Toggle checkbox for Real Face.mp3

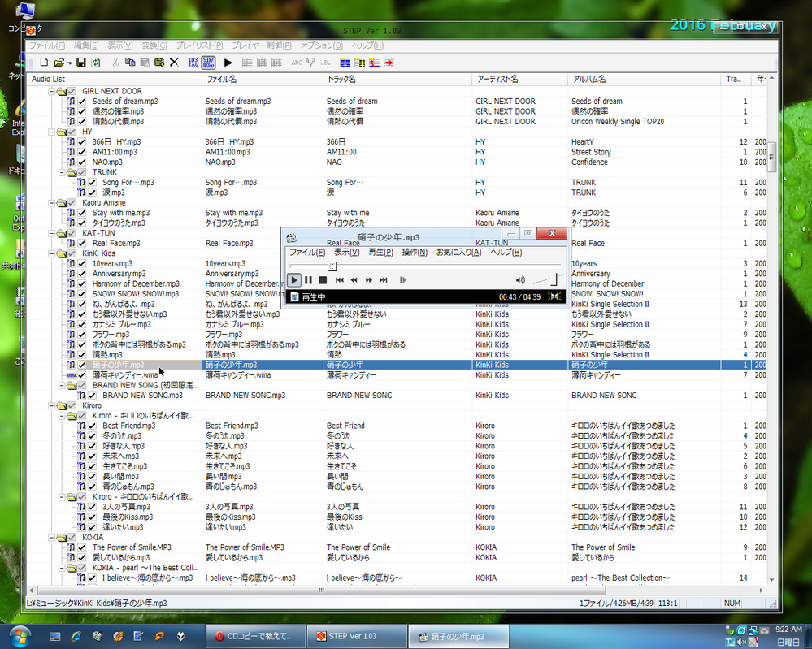(x=82, y=243)
